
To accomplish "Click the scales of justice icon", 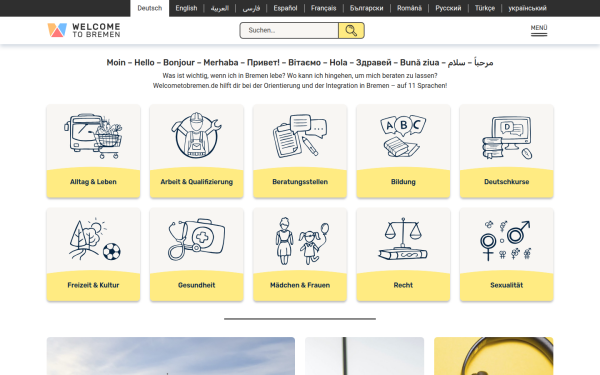I will pyautogui.click(x=403, y=239).
